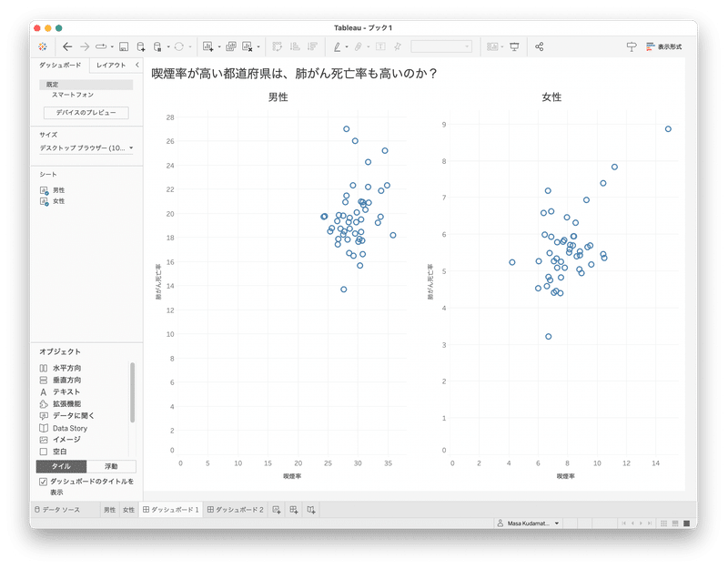Open the highlight dropdown arrow

pyautogui.click(x=347, y=46)
